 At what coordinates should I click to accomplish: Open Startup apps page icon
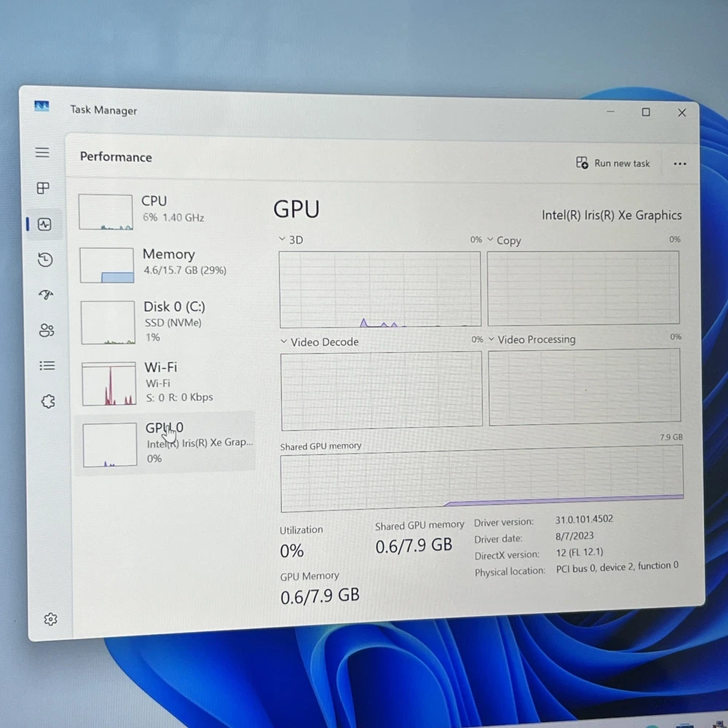click(46, 295)
